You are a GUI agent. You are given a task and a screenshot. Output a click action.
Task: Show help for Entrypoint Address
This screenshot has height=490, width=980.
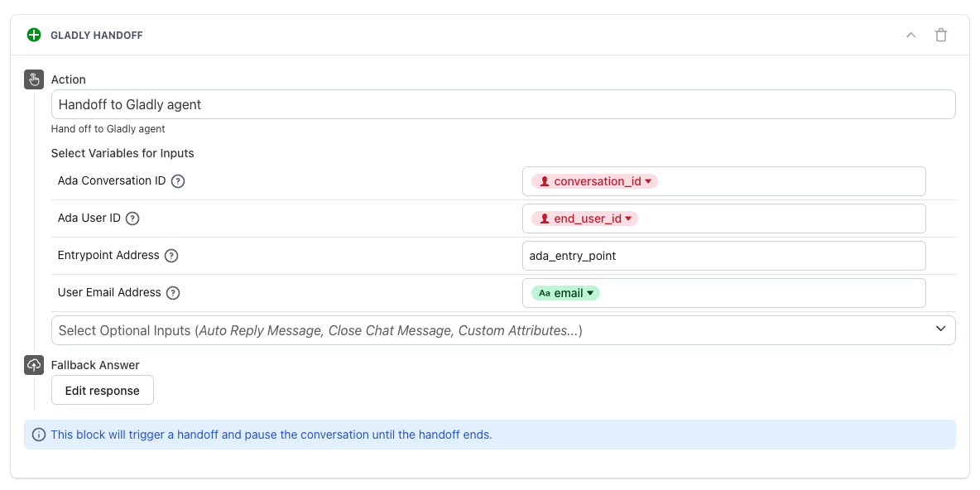tap(171, 256)
